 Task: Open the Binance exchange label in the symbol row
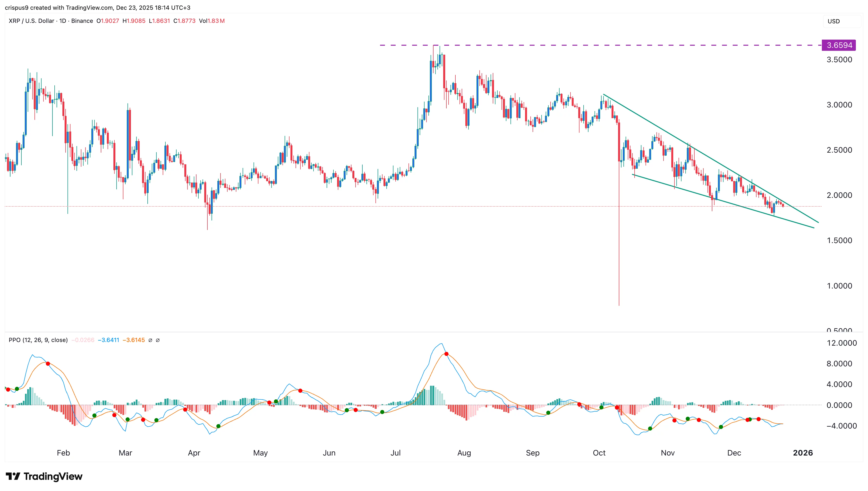[82, 21]
